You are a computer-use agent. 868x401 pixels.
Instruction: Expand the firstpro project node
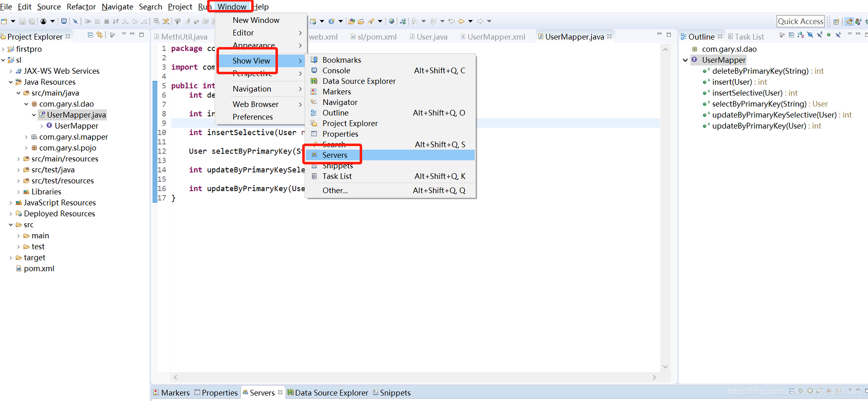[x=3, y=49]
